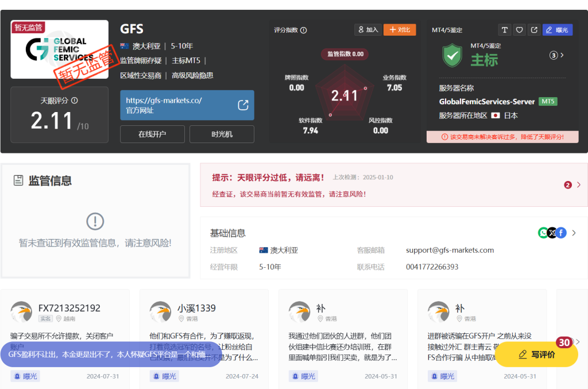Click the circled 3 badge in MT4/5 panel
588x389 pixels.
pos(554,56)
